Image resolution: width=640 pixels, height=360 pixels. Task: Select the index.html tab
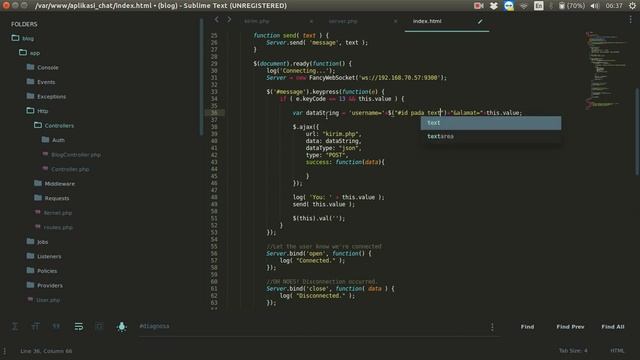coord(427,21)
